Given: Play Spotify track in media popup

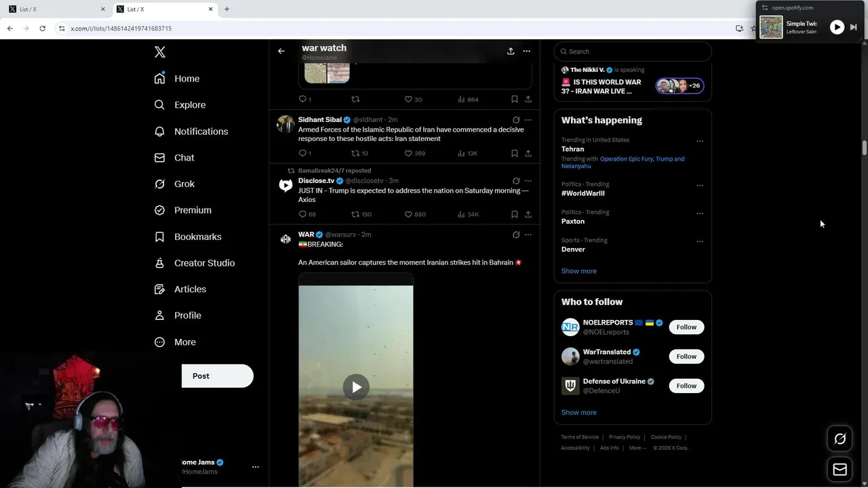Looking at the screenshot, I should [837, 27].
